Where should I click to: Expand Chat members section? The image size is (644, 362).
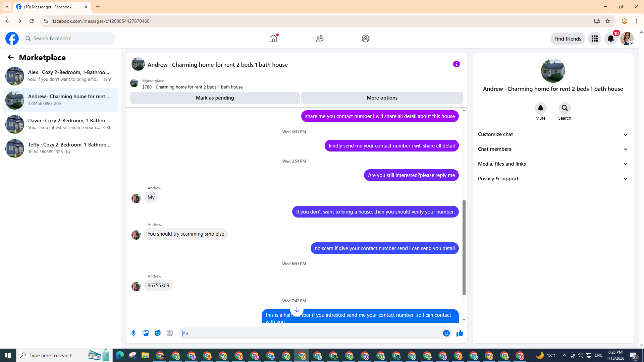click(x=552, y=149)
